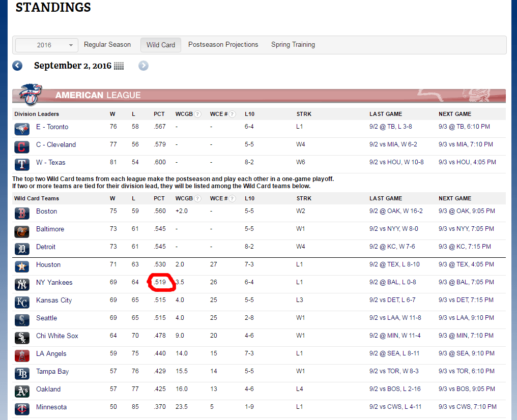Click the LA Angels logo icon

22,356
